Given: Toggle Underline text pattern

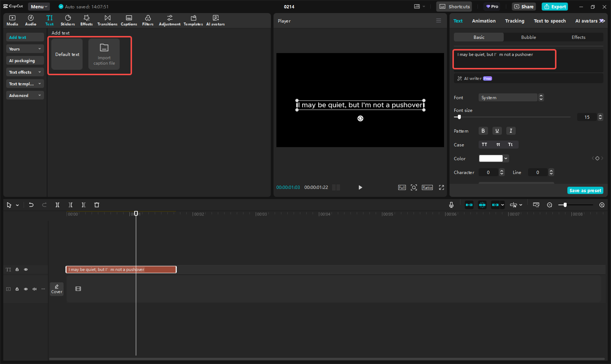Looking at the screenshot, I should pos(497,131).
